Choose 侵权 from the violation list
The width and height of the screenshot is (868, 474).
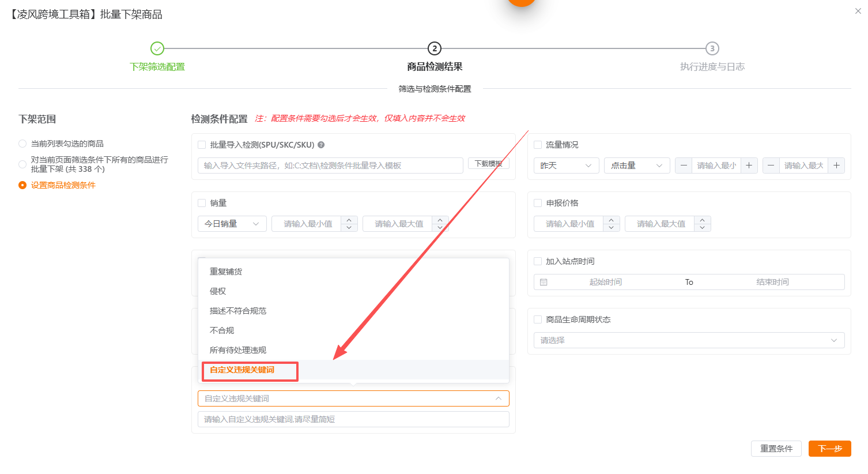point(353,291)
